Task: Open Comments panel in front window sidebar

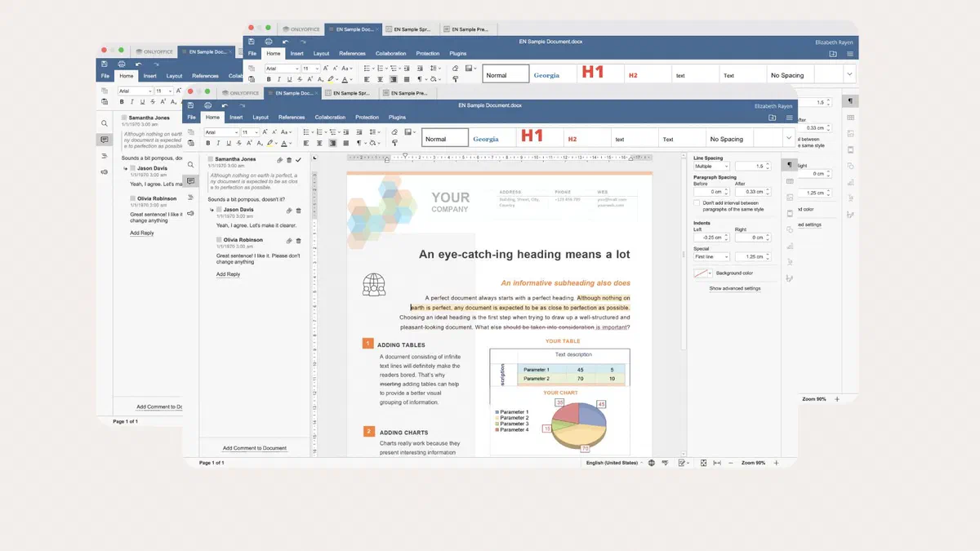Action: 190,180
